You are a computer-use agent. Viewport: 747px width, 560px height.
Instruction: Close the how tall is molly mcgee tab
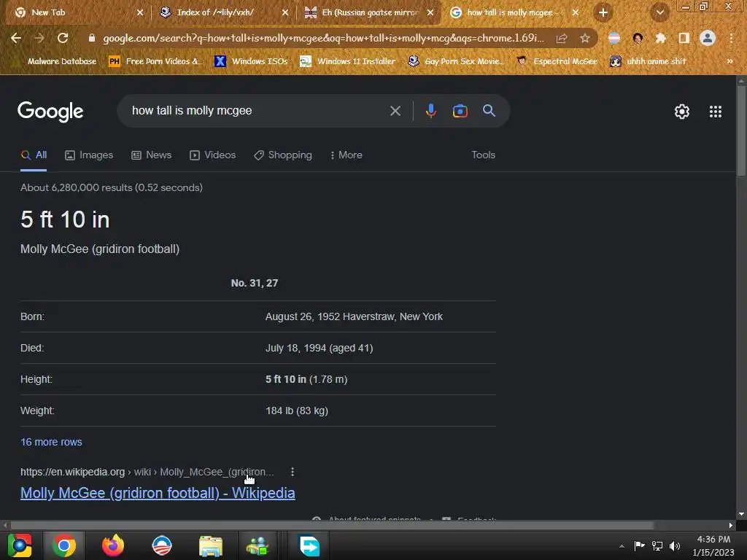pyautogui.click(x=576, y=13)
